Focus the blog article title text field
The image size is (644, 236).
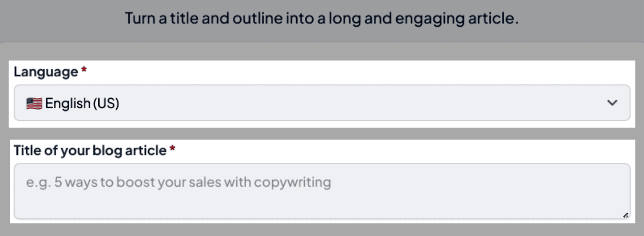322,191
